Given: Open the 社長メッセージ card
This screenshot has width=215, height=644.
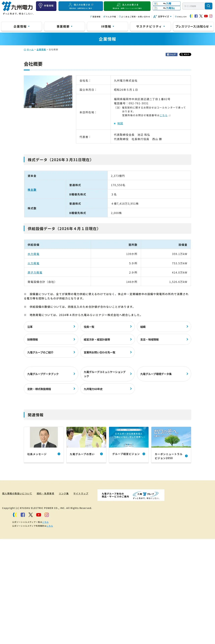Looking at the screenshot, I should point(44,445).
